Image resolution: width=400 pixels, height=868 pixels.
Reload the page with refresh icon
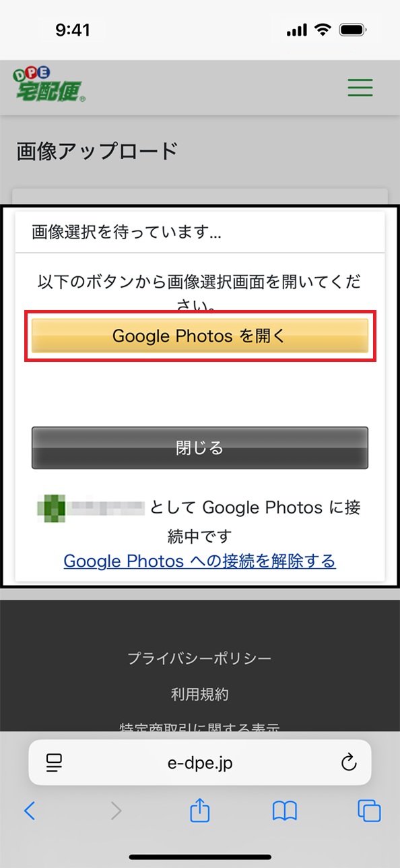pyautogui.click(x=348, y=762)
